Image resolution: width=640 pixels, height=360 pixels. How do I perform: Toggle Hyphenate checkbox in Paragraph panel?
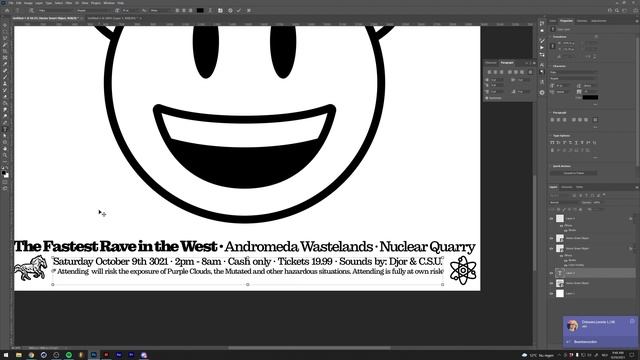[487, 98]
